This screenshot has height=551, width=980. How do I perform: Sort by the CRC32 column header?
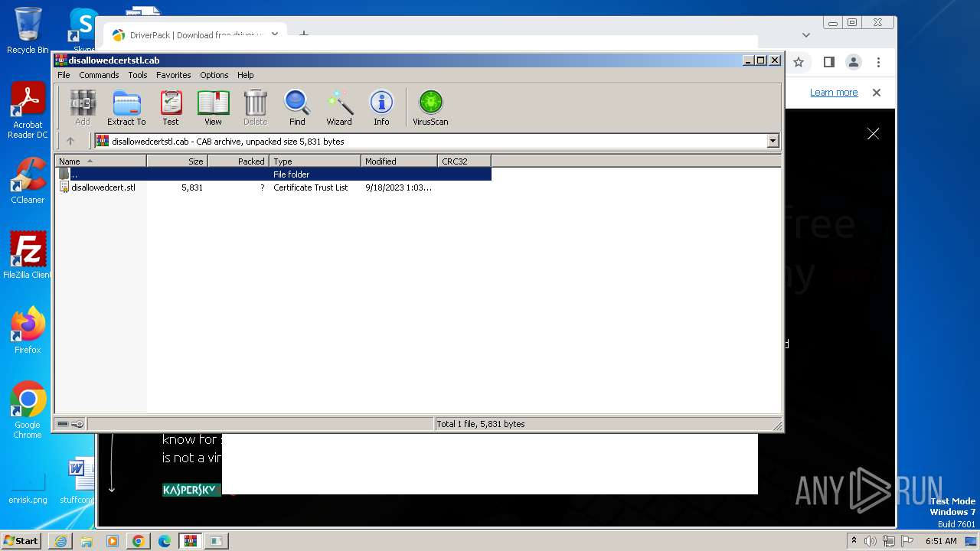(x=464, y=161)
